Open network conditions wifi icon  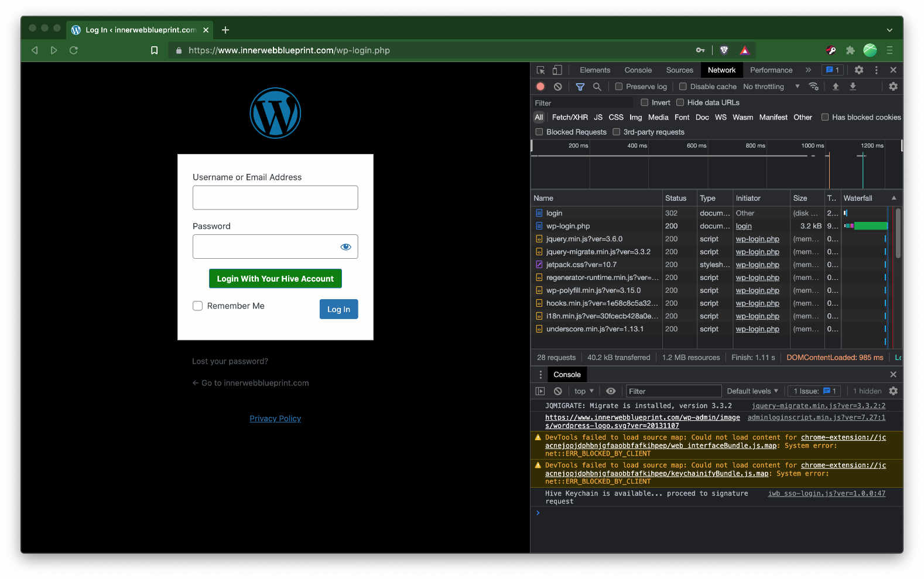tap(814, 87)
